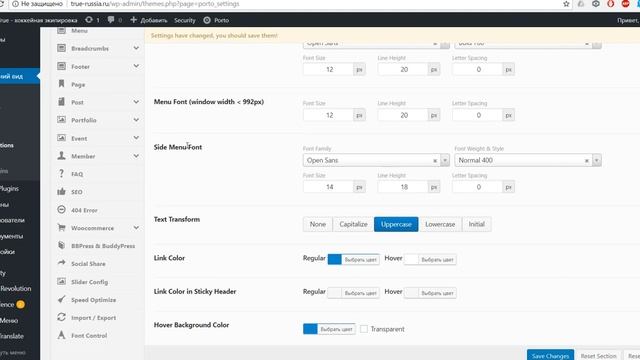Screen dimensions: 640x360
Task: Open the Normal 400 font weight dropdown
Action: click(x=597, y=160)
